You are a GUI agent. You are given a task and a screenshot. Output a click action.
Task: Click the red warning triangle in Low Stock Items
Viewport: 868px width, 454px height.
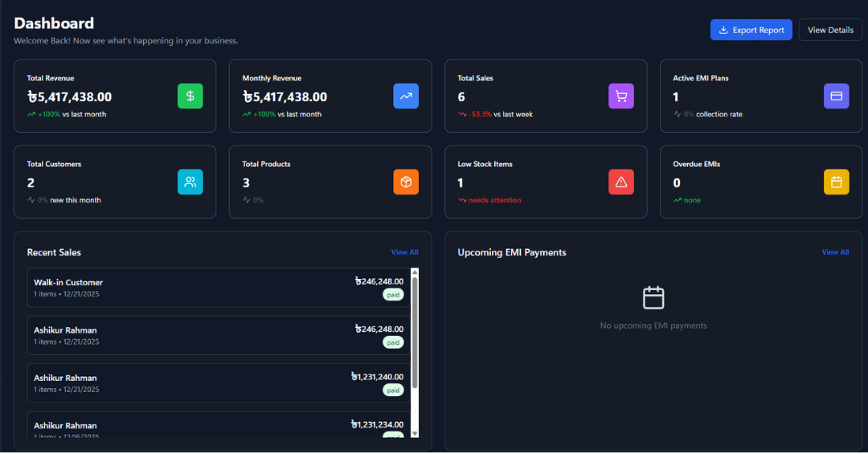click(621, 182)
